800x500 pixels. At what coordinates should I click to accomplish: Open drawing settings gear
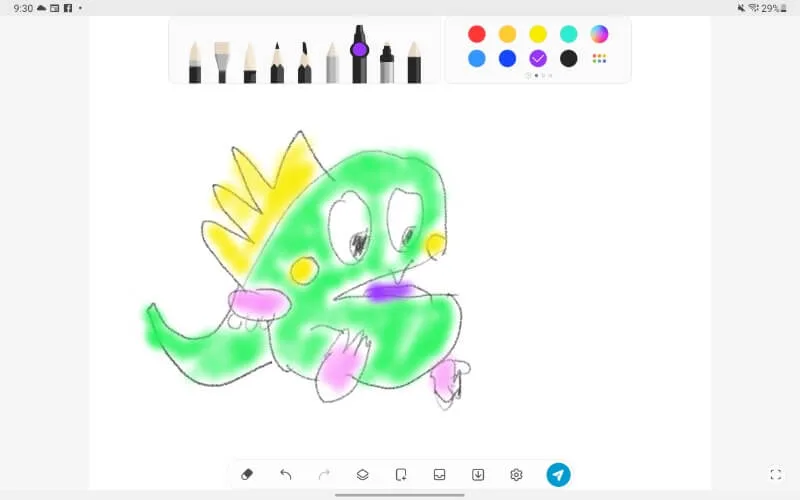point(516,474)
